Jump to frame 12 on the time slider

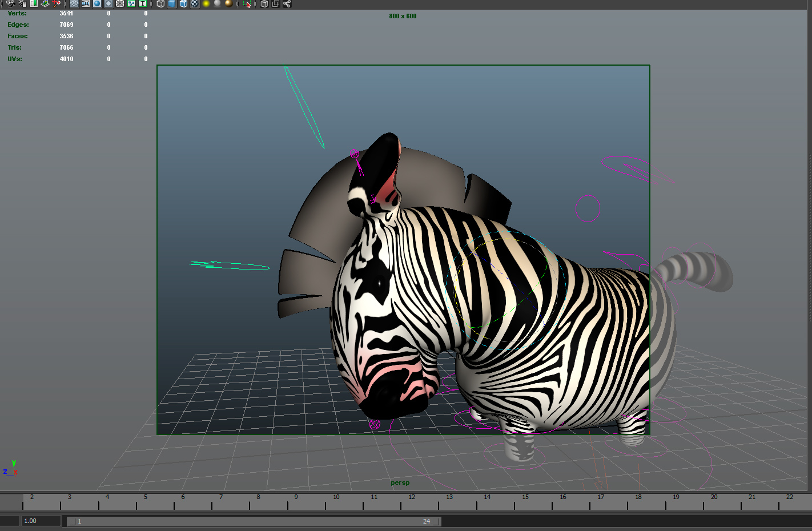(x=412, y=502)
